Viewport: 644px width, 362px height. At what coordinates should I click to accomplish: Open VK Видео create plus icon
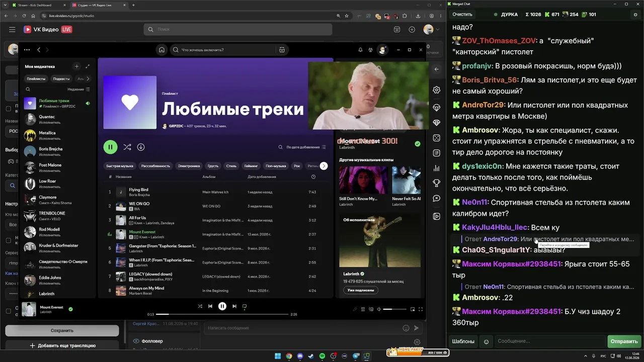412,30
